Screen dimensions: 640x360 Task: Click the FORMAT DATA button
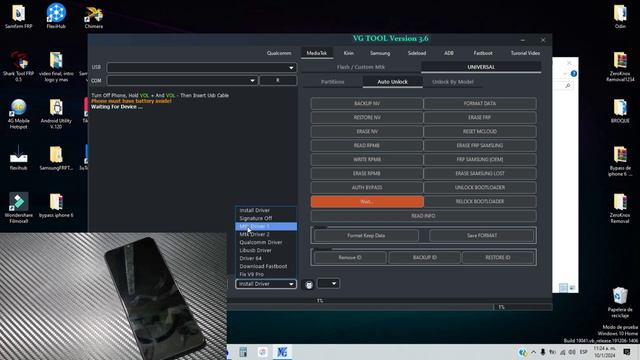(480, 104)
